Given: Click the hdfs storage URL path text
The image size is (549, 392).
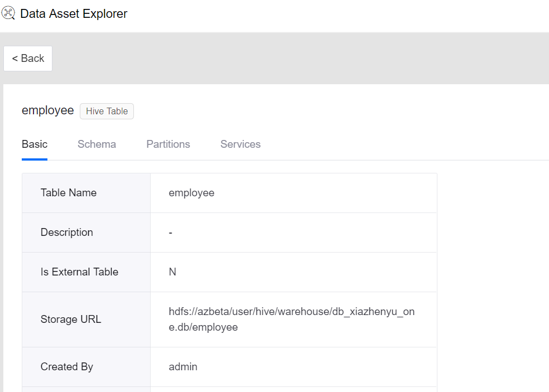Looking at the screenshot, I should (x=291, y=320).
